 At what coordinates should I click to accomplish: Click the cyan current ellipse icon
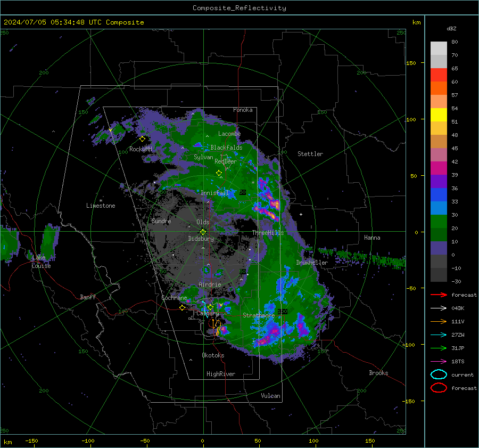tap(439, 374)
